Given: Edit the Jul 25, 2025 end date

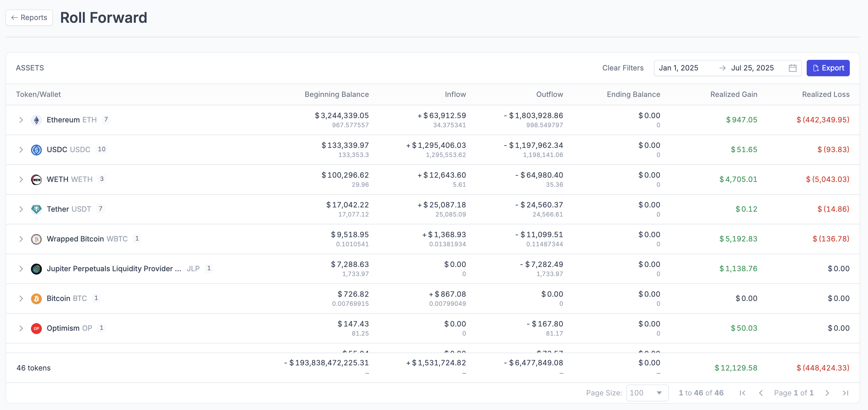Looking at the screenshot, I should tap(752, 68).
